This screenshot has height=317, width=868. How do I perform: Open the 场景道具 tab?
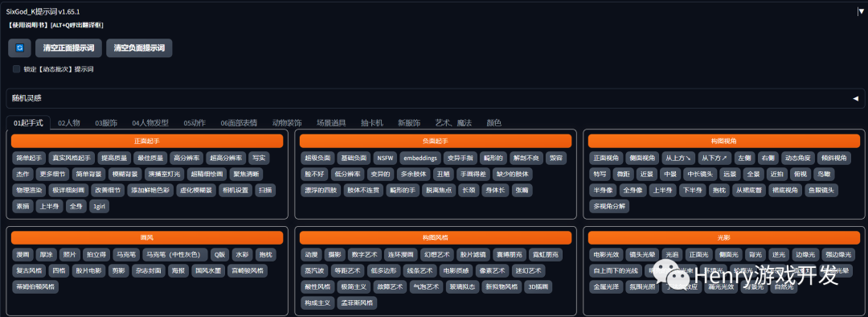[331, 123]
